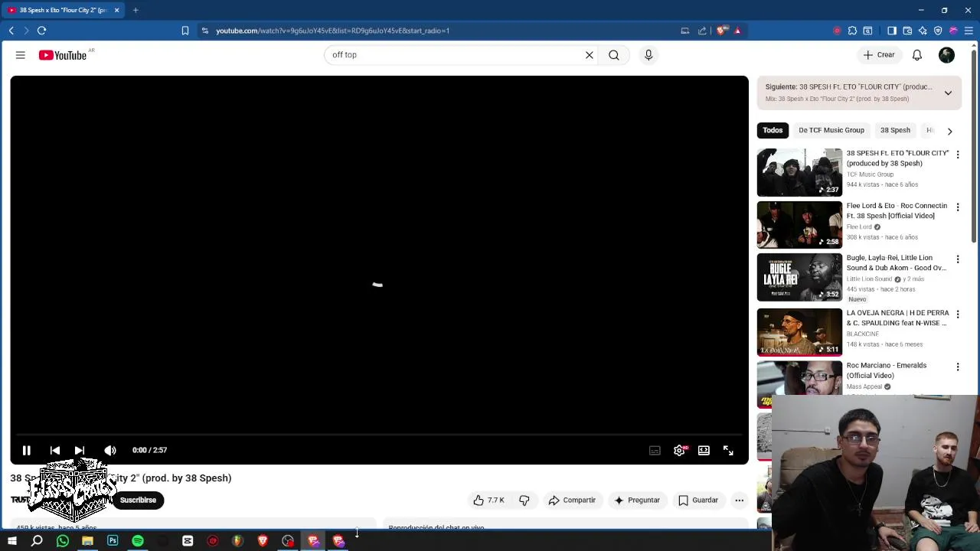Open YouTube notifications bell
Screen dimensions: 980x551
pyautogui.click(x=917, y=55)
